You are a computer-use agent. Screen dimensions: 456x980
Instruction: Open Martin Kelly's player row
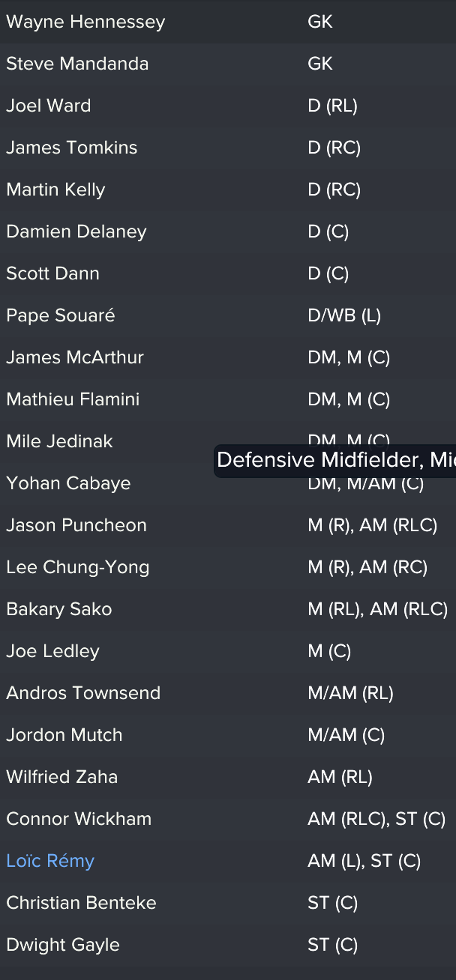click(x=55, y=190)
